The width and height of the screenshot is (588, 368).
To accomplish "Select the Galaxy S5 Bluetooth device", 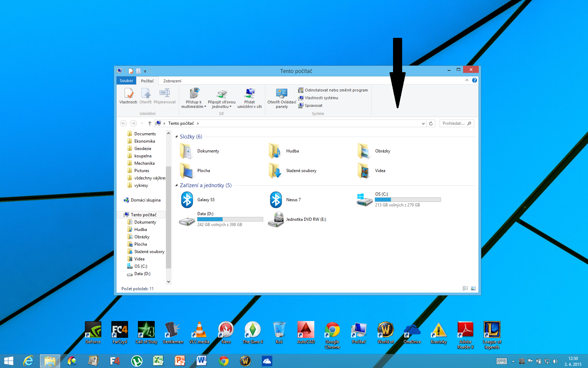I will [198, 200].
